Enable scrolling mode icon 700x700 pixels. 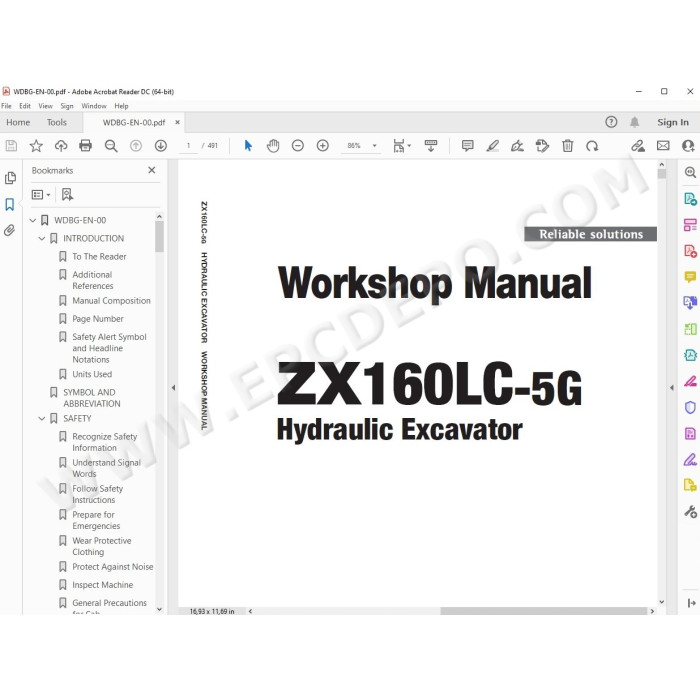431,146
